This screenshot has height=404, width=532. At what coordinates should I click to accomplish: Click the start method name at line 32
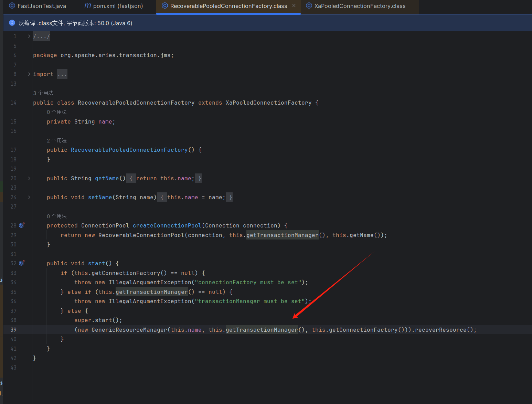click(x=97, y=263)
